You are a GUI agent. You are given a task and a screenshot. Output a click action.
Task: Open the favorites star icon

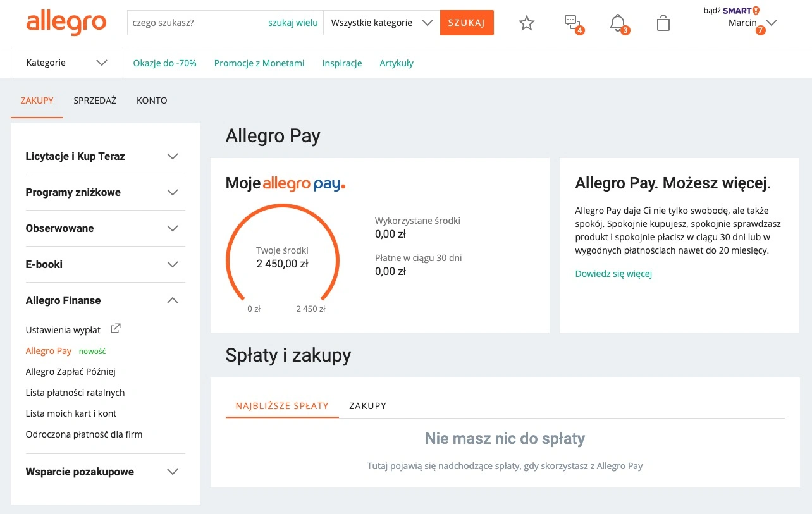(x=527, y=23)
